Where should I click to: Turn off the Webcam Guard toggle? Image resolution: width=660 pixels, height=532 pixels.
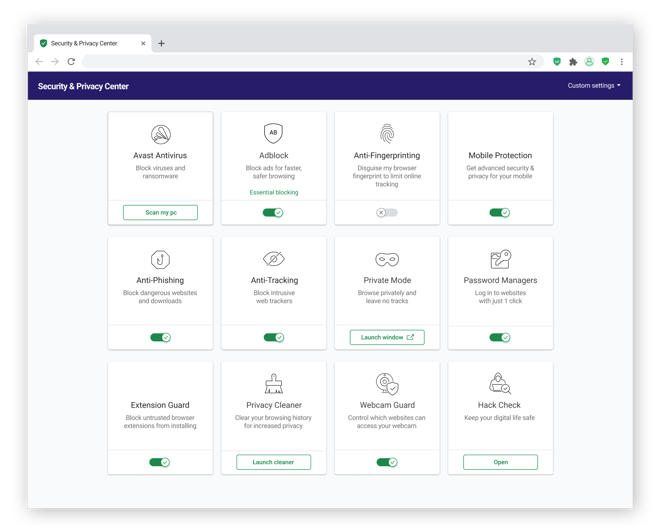pos(387,462)
